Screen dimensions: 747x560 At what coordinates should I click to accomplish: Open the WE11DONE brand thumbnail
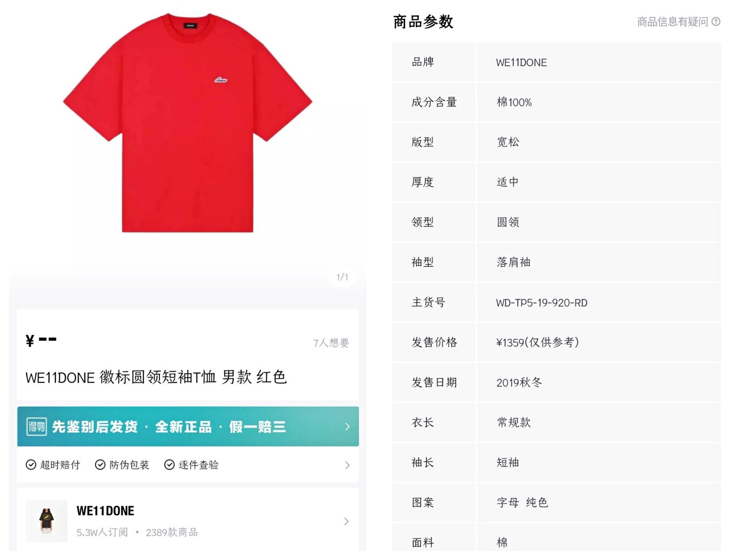click(x=46, y=521)
